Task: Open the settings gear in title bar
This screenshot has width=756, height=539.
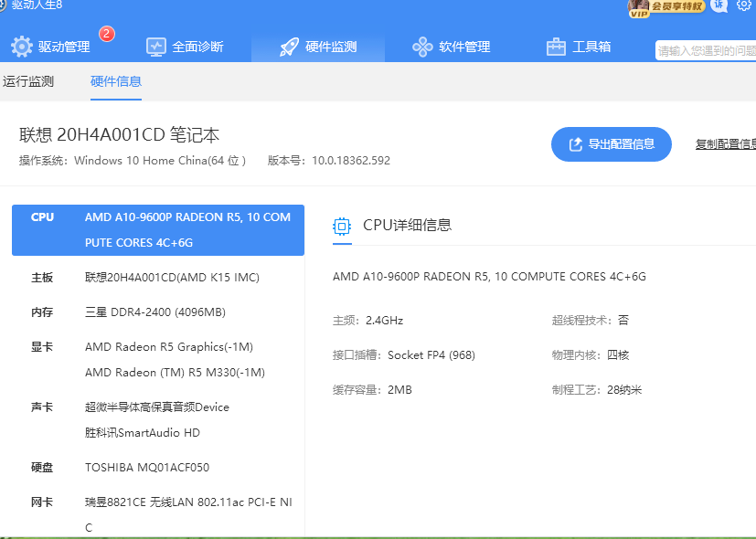Action: pyautogui.click(x=744, y=5)
